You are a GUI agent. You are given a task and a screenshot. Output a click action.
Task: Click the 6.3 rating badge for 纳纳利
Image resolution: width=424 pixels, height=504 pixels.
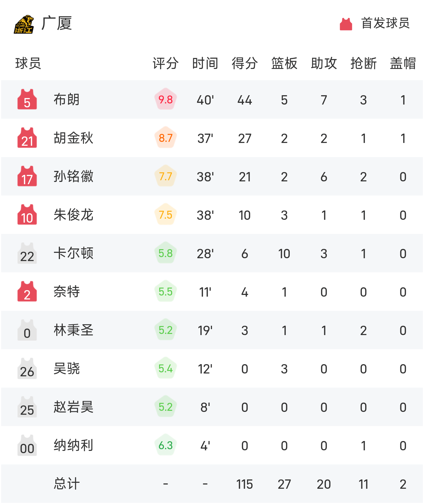coord(166,445)
